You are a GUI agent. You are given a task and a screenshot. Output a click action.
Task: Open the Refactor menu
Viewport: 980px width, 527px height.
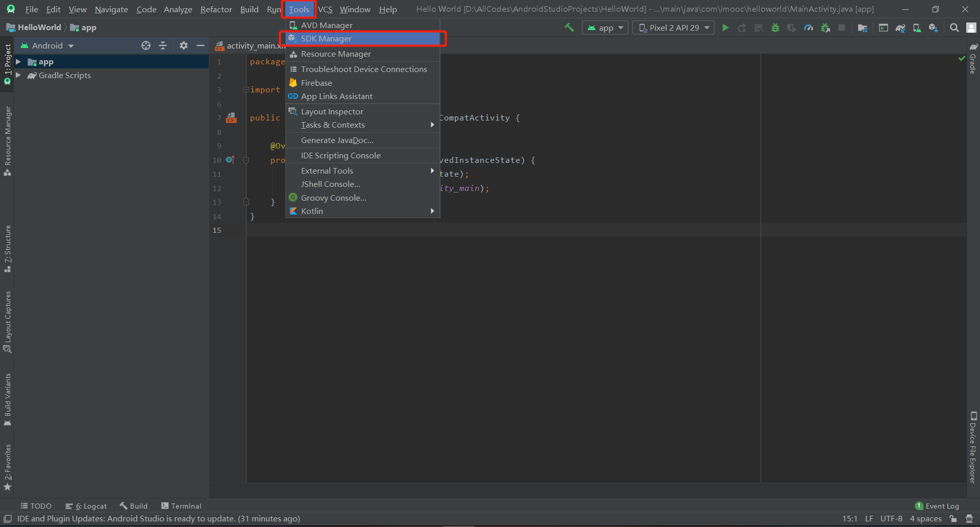click(216, 9)
